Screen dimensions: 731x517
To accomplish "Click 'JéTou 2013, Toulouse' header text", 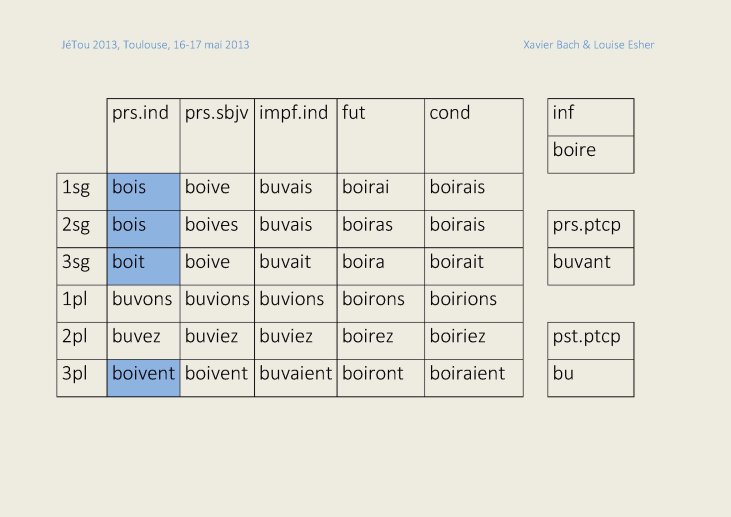I will pos(115,45).
